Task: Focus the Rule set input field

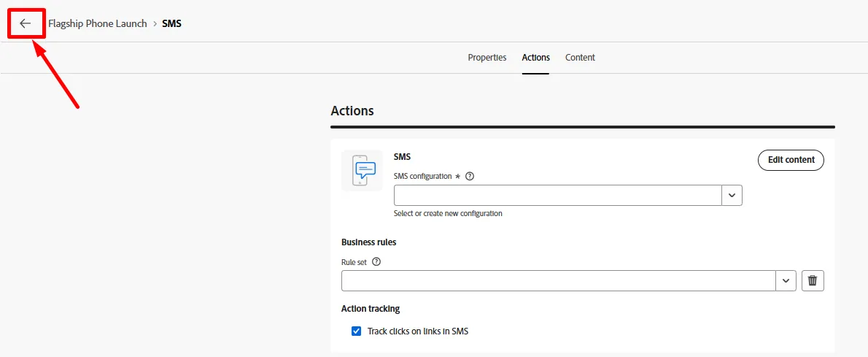Action: click(559, 280)
